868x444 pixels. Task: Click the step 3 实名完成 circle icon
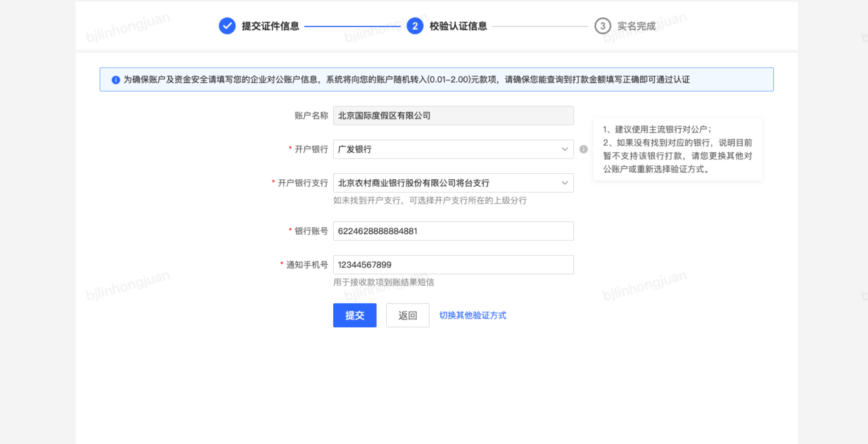point(603,26)
